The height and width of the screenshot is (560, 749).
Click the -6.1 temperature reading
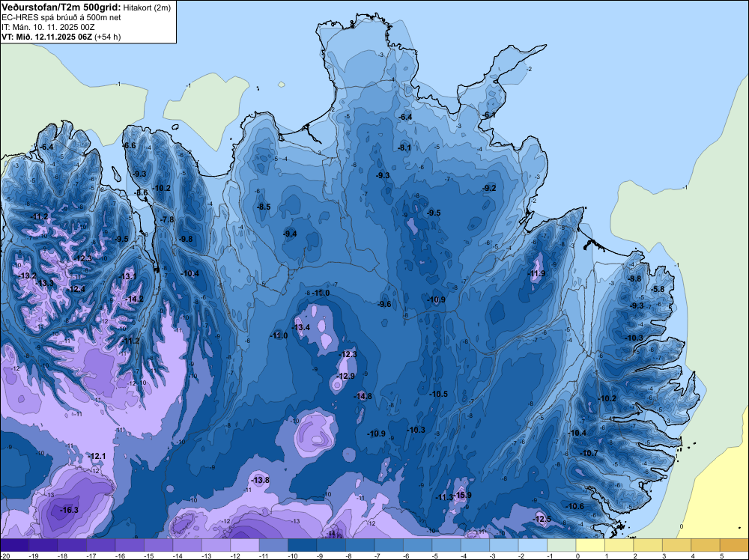[488, 115]
